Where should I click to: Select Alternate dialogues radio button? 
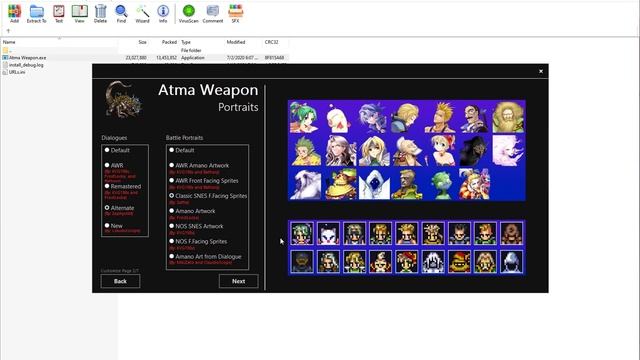coord(107,208)
